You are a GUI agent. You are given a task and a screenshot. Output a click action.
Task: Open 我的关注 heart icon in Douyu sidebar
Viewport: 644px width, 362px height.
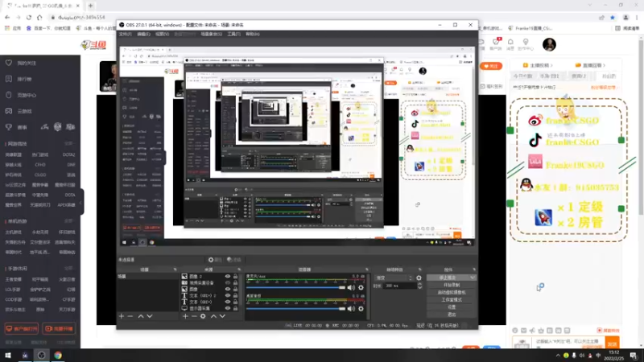coord(9,63)
